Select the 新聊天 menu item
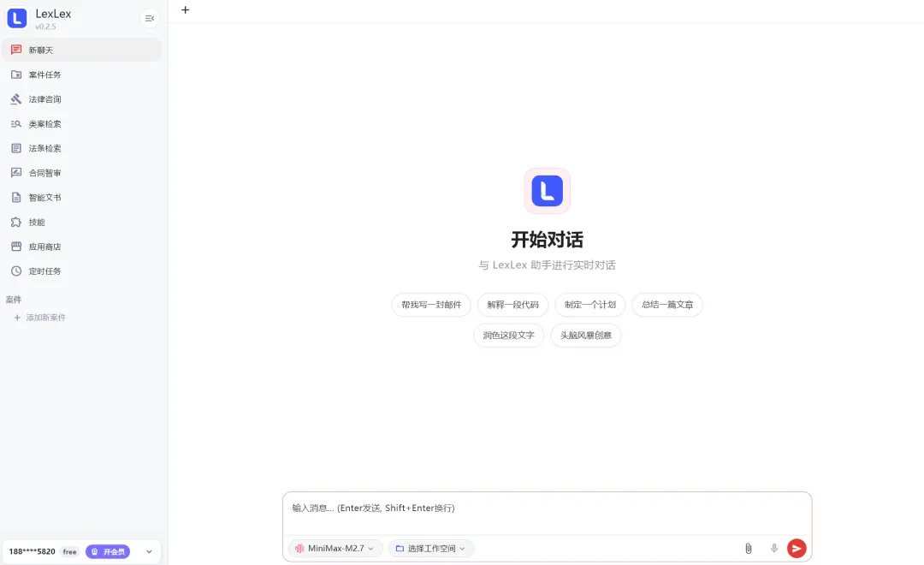Viewport: 924px width, 565px height. 82,51
